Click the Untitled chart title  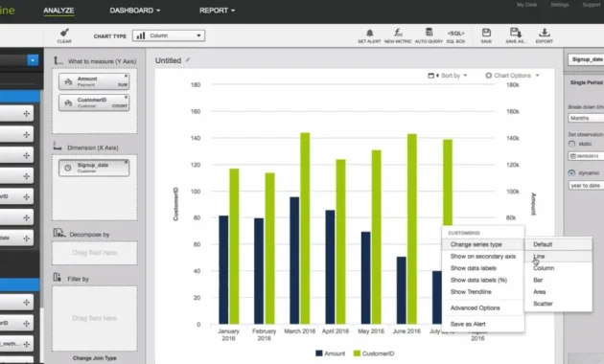click(x=168, y=60)
